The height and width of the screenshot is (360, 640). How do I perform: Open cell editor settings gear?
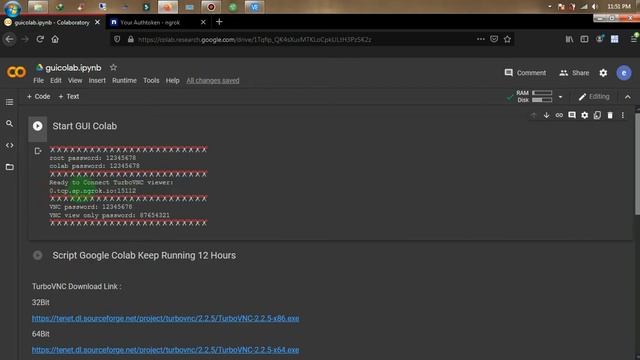tap(584, 116)
